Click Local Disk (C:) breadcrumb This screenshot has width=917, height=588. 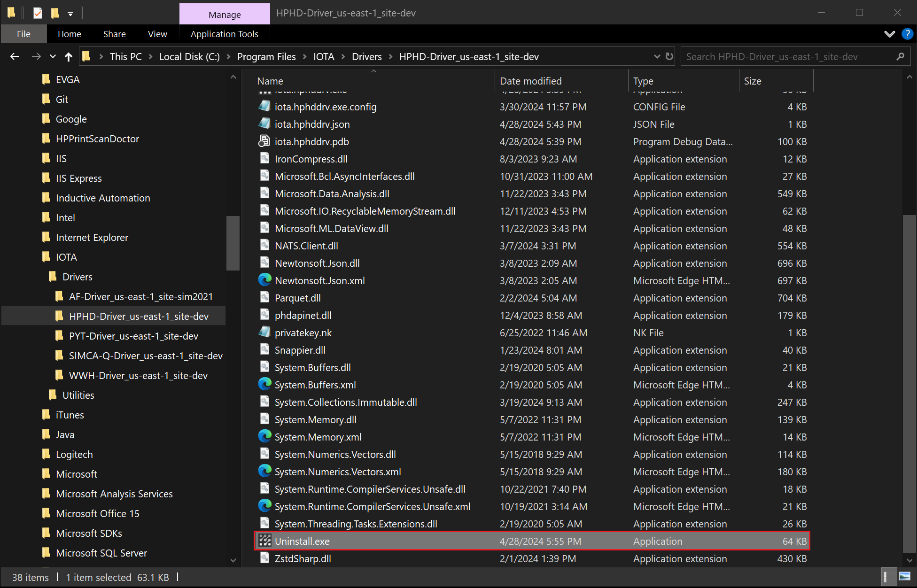point(189,57)
